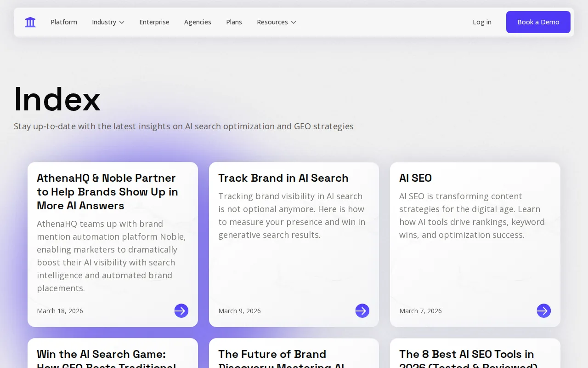Open the Platform nav item

(64, 22)
